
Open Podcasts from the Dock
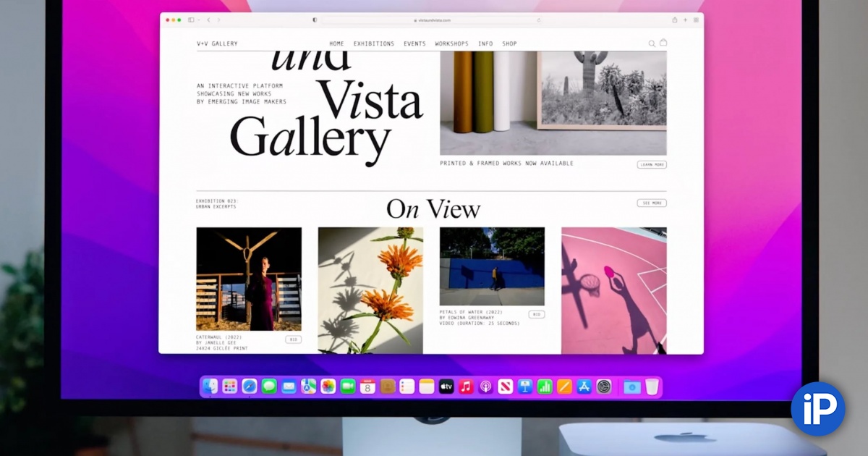click(x=485, y=387)
